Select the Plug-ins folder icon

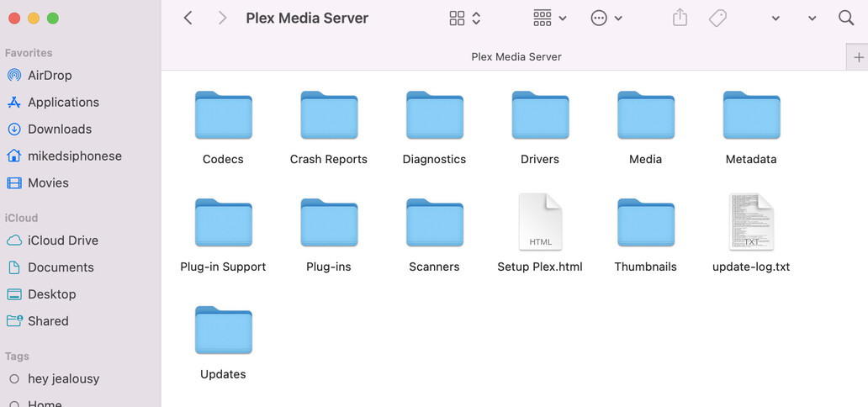click(x=329, y=223)
